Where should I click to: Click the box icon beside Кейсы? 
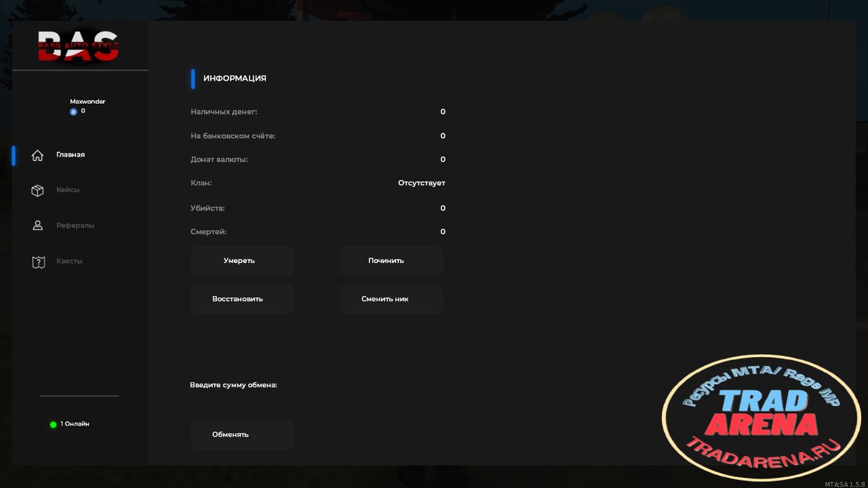(x=38, y=190)
